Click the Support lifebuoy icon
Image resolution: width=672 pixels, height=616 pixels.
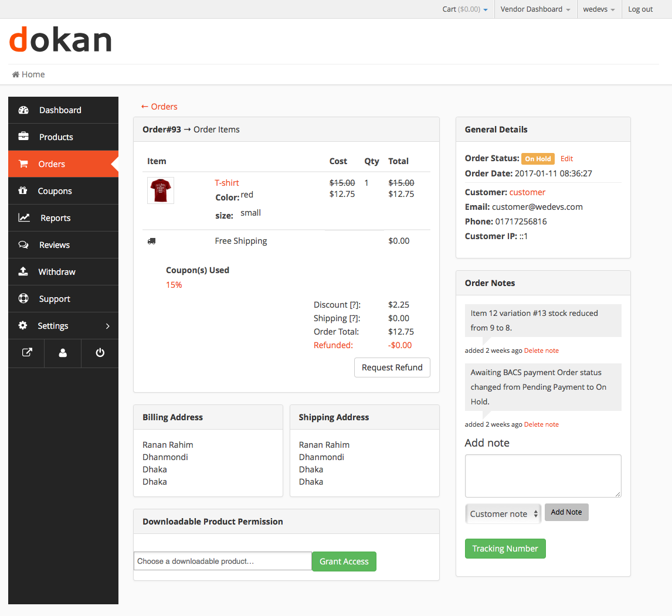point(23,298)
